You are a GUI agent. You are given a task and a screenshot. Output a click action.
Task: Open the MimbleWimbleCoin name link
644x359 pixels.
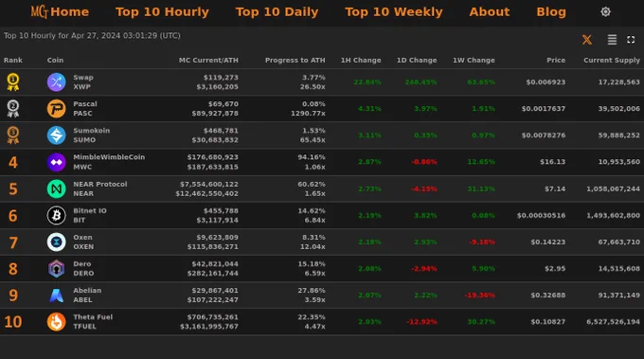109,157
